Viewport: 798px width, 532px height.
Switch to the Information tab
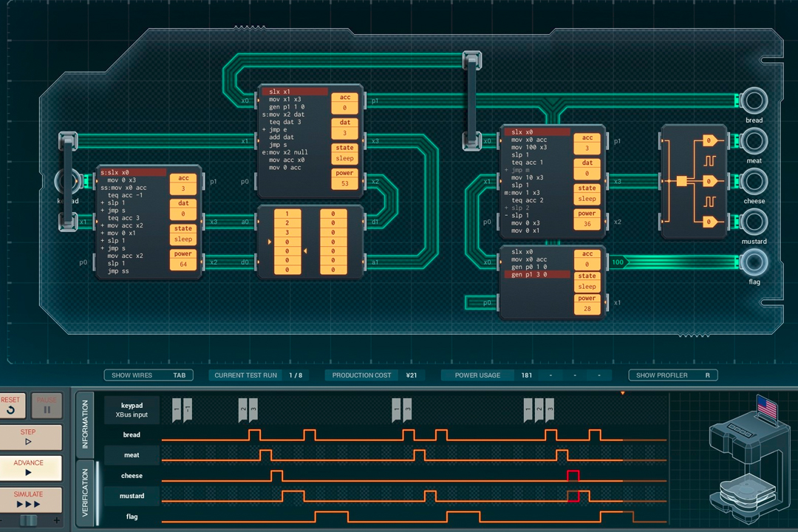click(x=85, y=424)
